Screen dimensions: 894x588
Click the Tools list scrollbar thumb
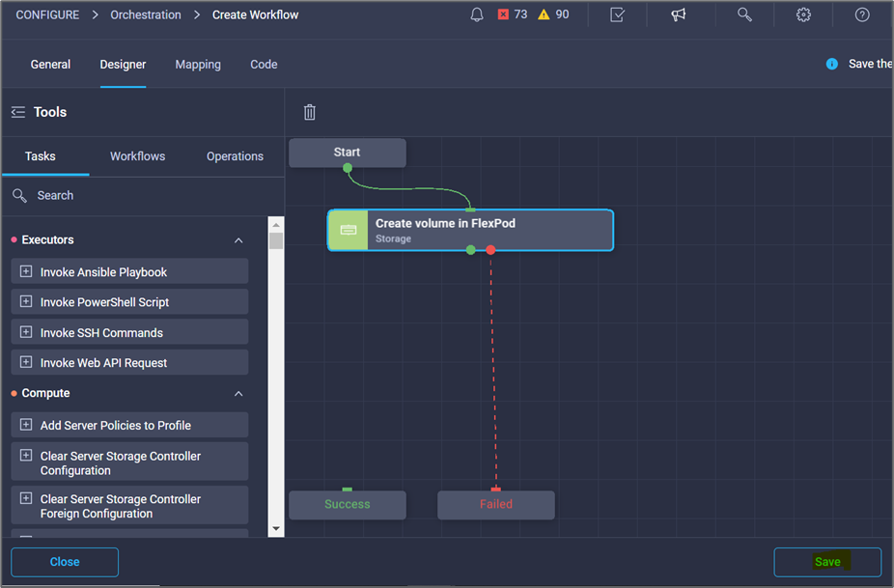[x=276, y=240]
